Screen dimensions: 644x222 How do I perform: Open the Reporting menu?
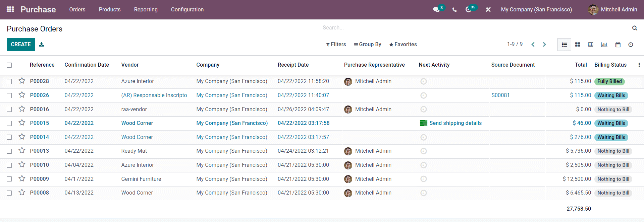(146, 10)
